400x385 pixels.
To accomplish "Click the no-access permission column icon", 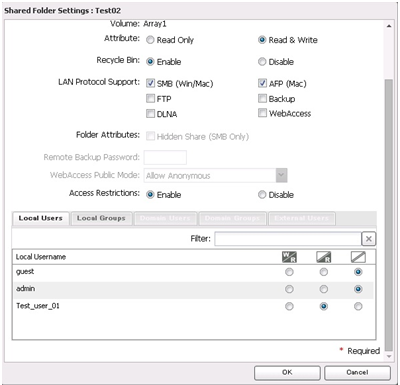I will click(x=358, y=257).
